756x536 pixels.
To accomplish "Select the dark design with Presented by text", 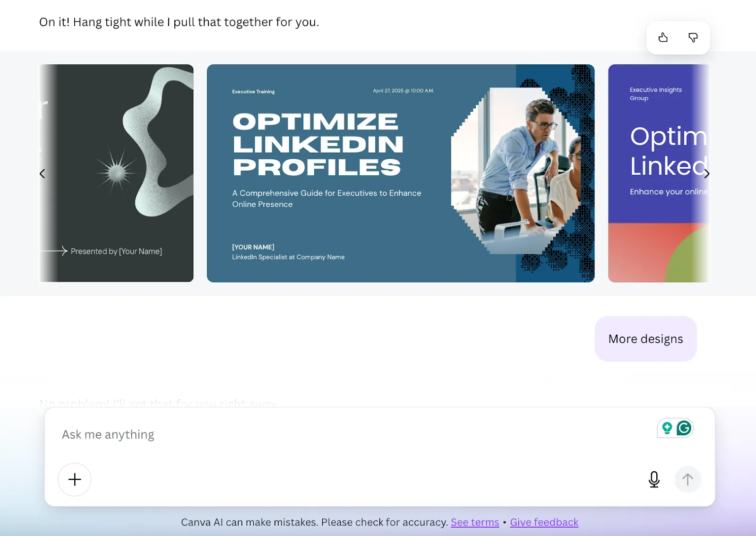I will pyautogui.click(x=116, y=173).
